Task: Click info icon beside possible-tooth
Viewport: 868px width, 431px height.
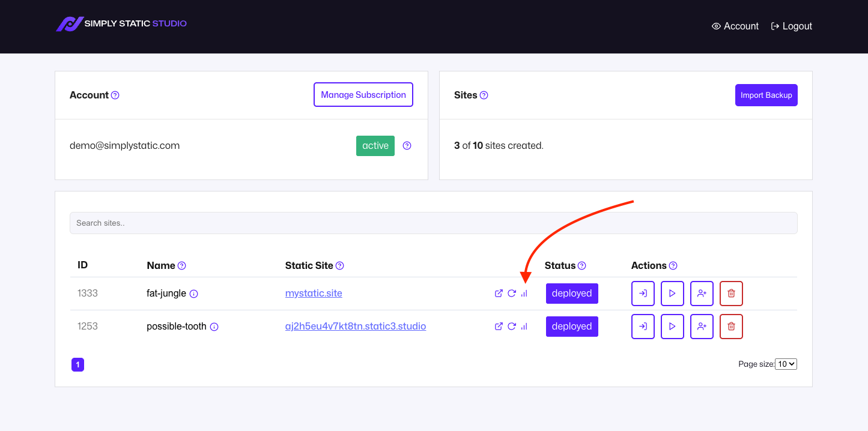Action: click(x=214, y=327)
